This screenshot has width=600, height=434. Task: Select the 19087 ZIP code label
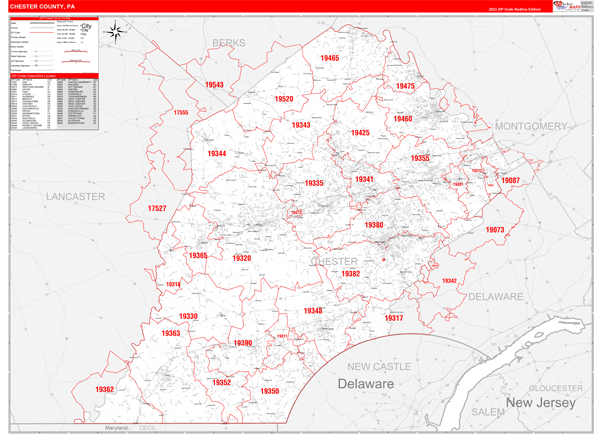pos(510,180)
